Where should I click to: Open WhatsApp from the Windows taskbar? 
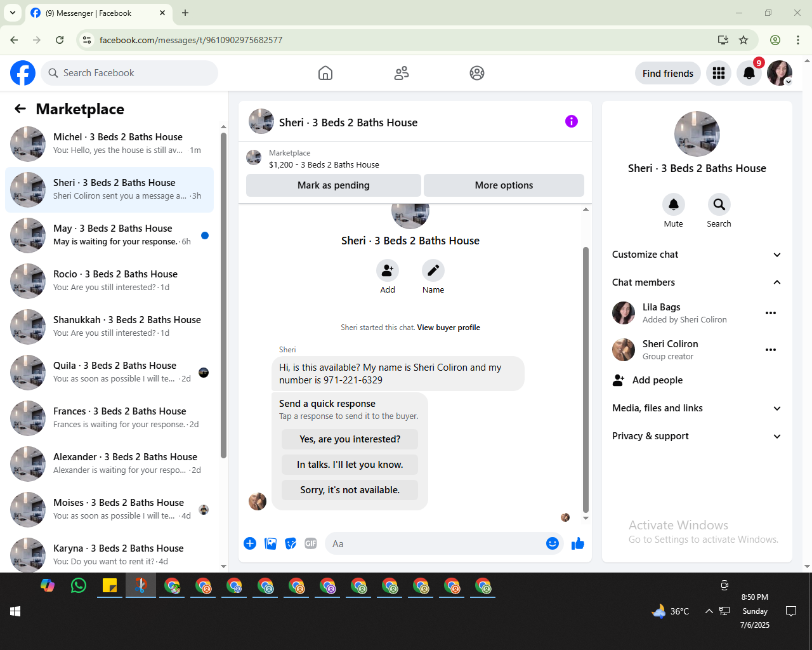tap(79, 585)
